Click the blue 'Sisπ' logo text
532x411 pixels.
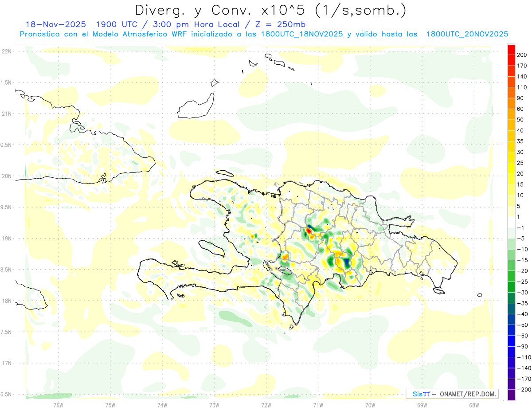pos(421,394)
